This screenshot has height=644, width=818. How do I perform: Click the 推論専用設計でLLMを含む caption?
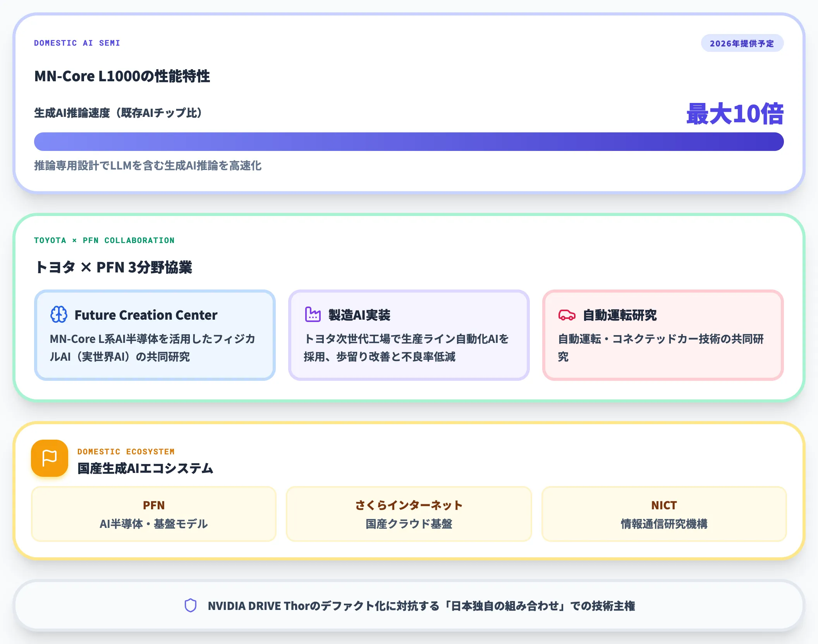148,166
